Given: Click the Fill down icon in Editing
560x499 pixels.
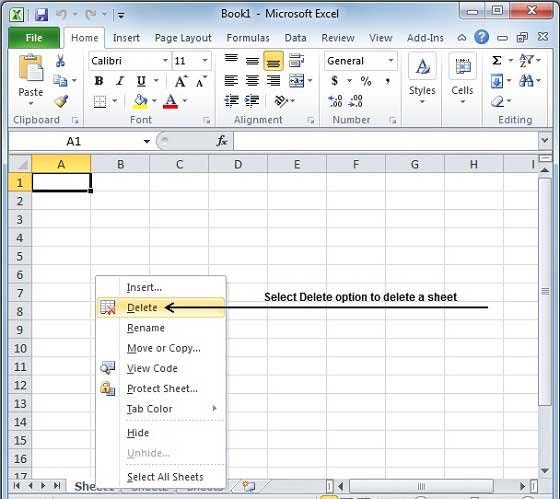Looking at the screenshot, I should click(x=497, y=81).
